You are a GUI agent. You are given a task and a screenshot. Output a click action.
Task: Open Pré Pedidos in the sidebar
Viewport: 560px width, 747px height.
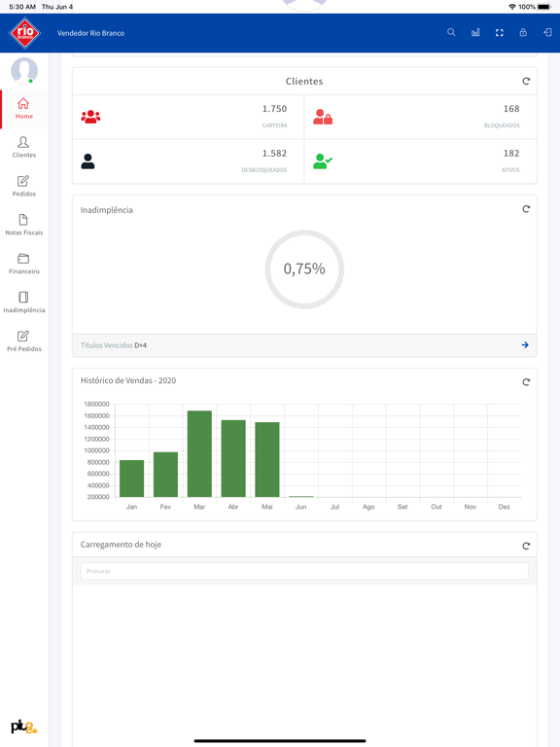[23, 340]
